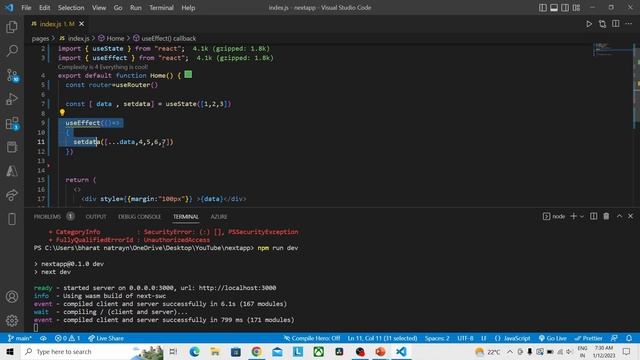The height and width of the screenshot is (360, 640).
Task: Open the File menu
Action: [x=26, y=8]
